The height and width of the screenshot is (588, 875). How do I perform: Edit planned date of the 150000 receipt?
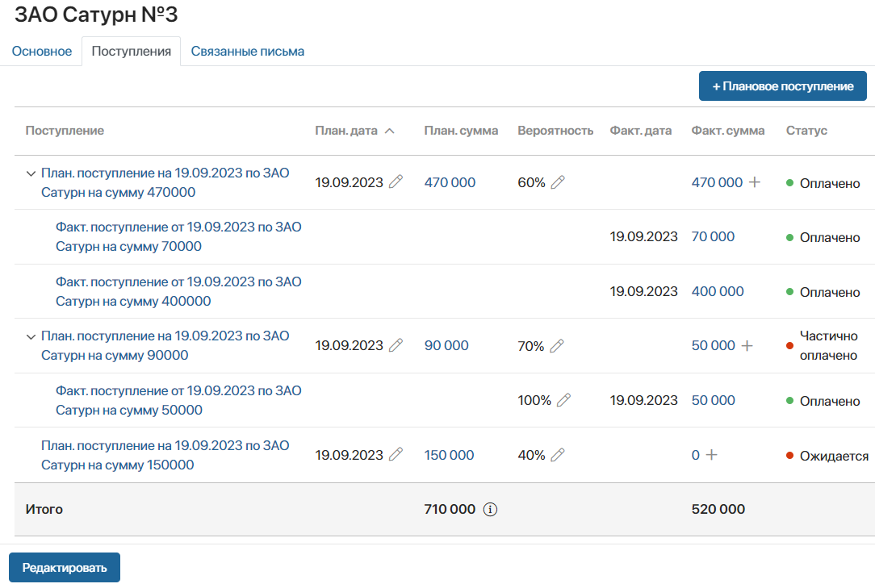396,455
